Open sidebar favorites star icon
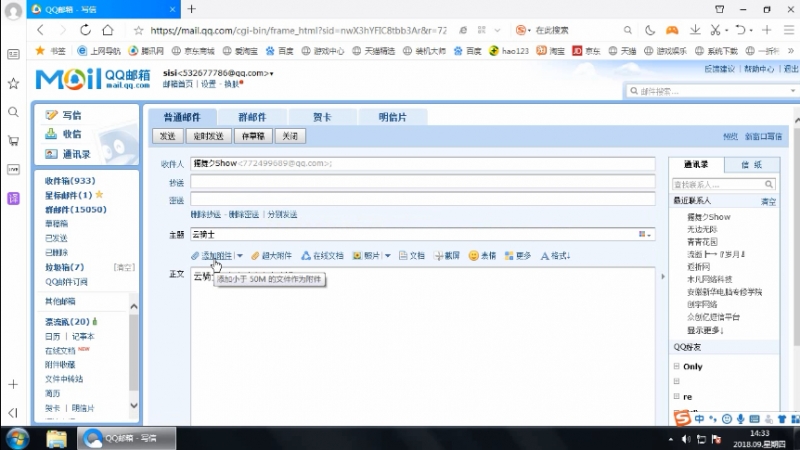Screen dimensions: 800x450 coord(13,83)
